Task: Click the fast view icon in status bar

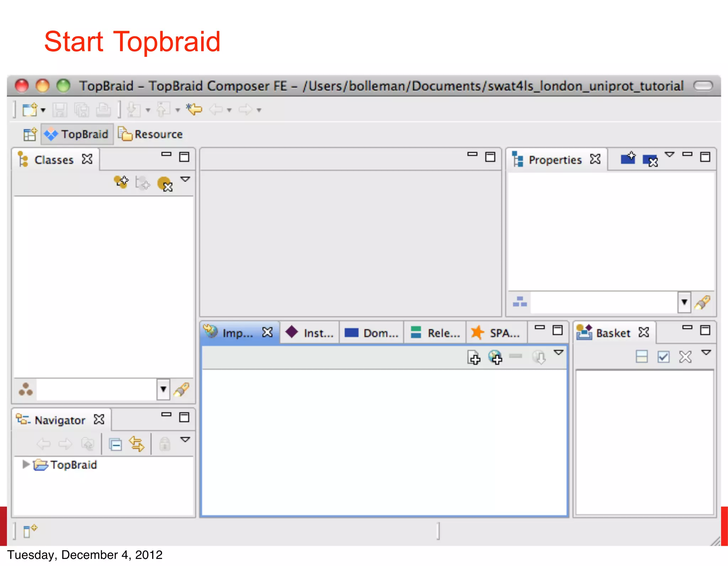Action: [30, 531]
